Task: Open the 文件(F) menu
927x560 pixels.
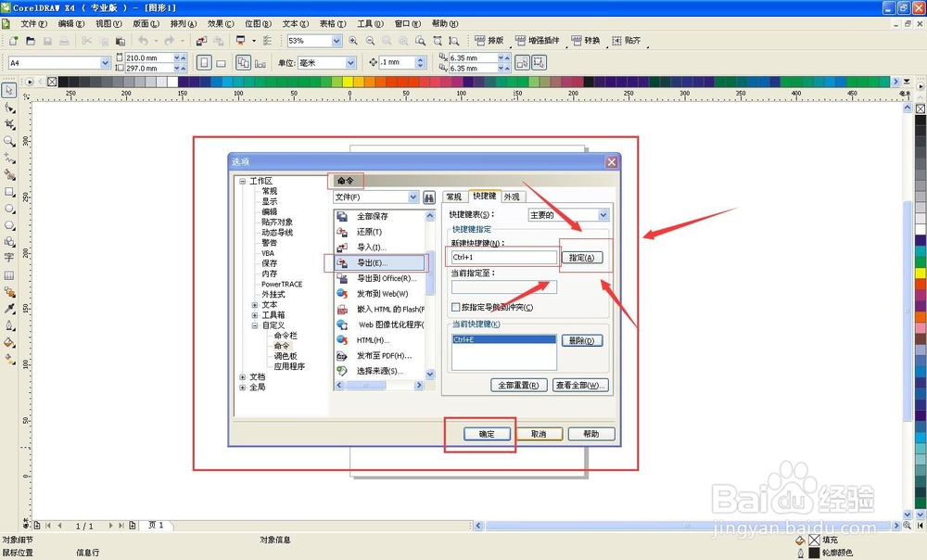Action: (33, 24)
